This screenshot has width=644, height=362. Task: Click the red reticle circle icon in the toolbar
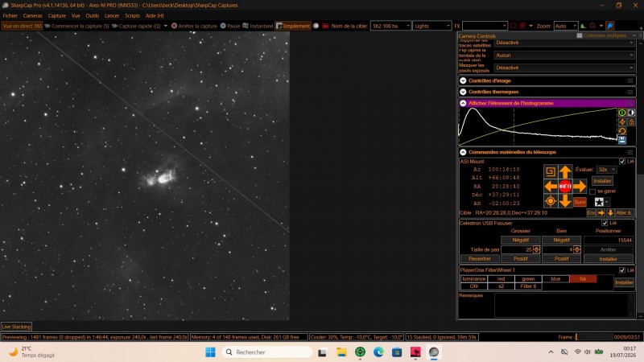pos(522,26)
